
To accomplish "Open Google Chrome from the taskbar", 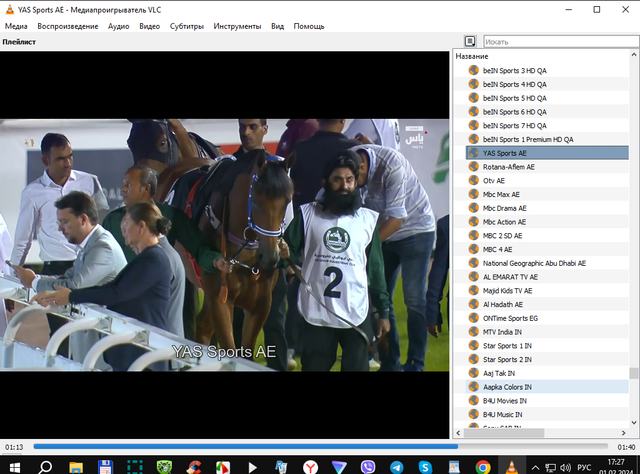I will (x=483, y=467).
